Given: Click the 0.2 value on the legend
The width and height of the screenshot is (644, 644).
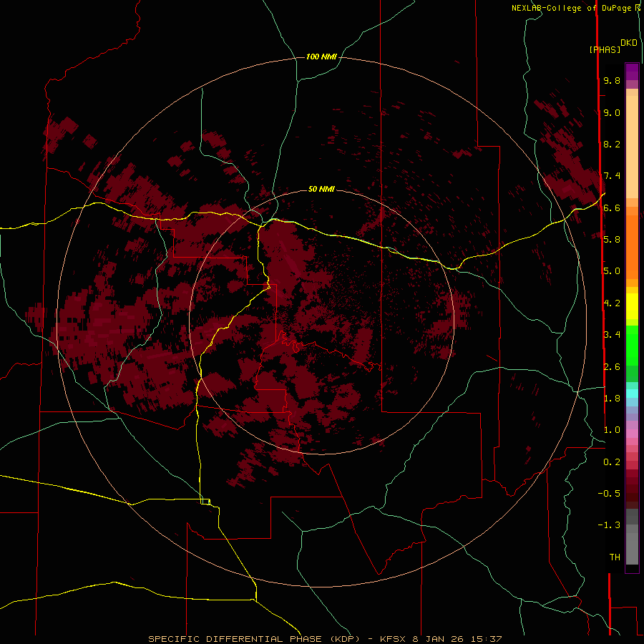Looking at the screenshot, I should pyautogui.click(x=612, y=462).
